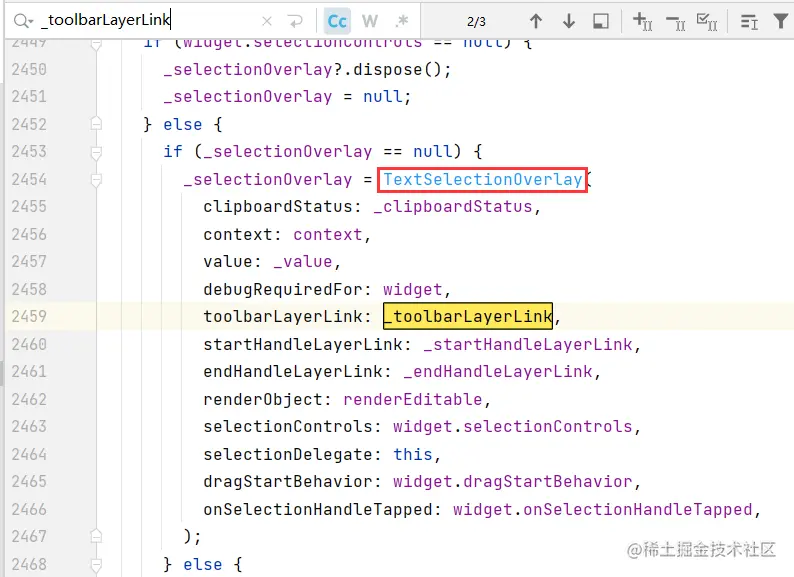Viewport: 794px width, 577px height.
Task: Collapse fold marker on line 2468
Action: tap(96, 564)
